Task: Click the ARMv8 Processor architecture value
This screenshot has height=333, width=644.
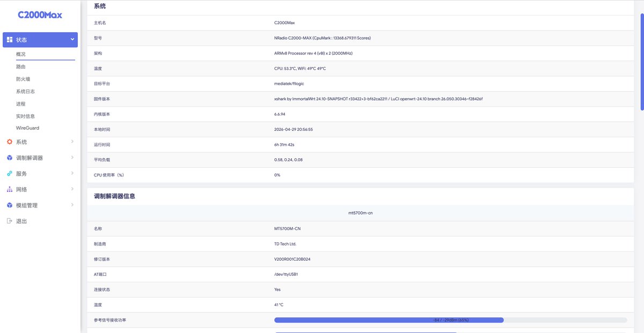Action: 313,53
